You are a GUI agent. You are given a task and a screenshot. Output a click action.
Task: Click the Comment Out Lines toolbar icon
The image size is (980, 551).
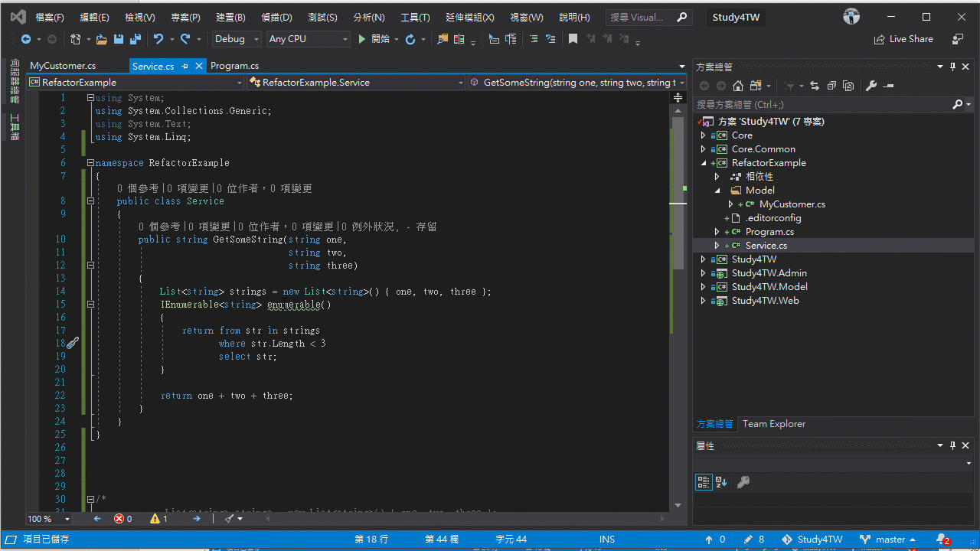534,38
